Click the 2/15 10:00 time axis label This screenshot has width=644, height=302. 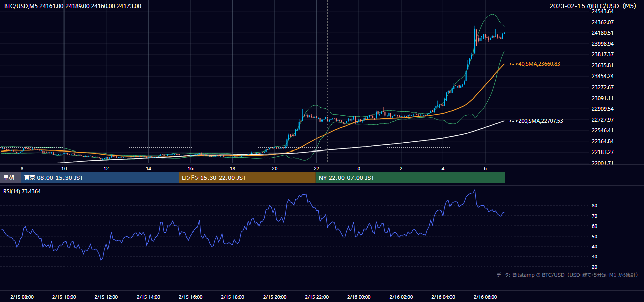pyautogui.click(x=64, y=297)
